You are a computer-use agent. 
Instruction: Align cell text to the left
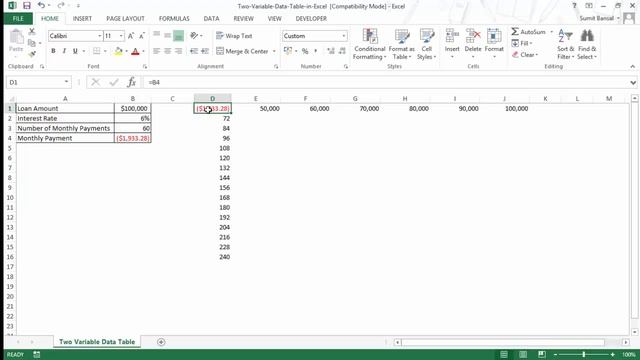[x=156, y=51]
